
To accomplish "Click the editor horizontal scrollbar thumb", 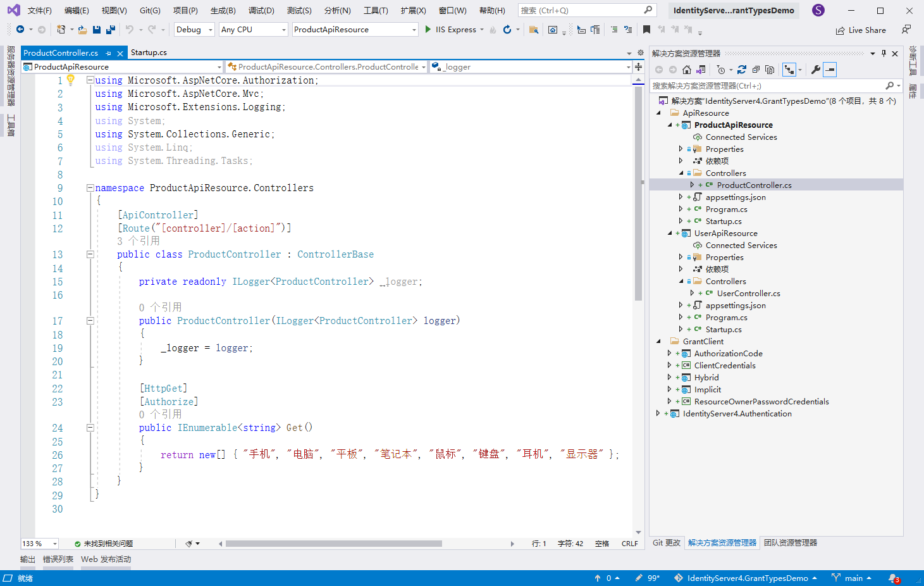I will pyautogui.click(x=333, y=544).
